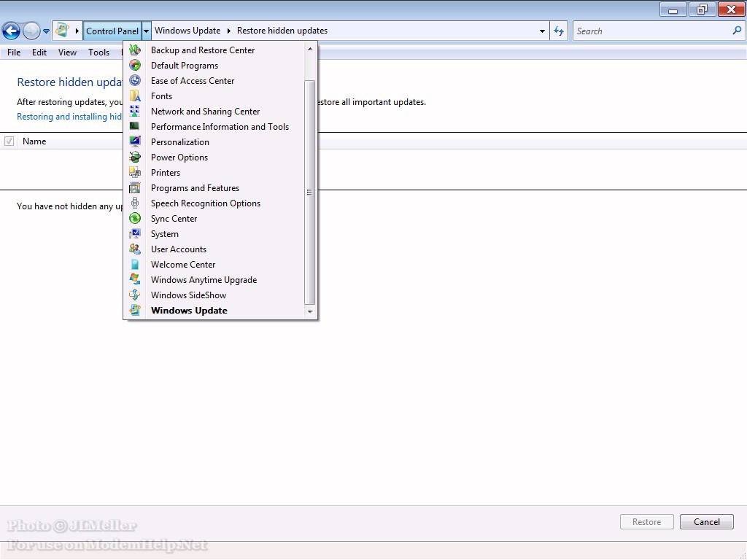Click the Windows SideShow icon

(x=135, y=295)
